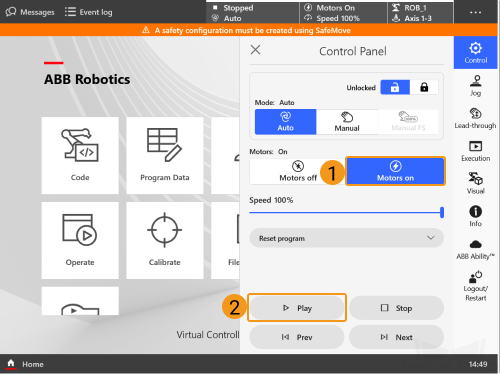Viewport: 500px width, 374px height.
Task: Click the ABB Robotics heading
Action: (87, 79)
